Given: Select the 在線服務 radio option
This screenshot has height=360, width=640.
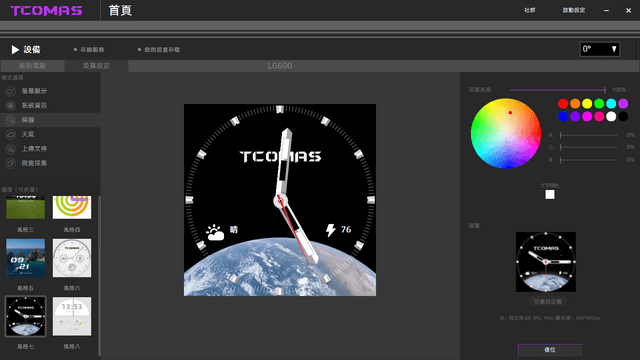Looking at the screenshot, I should [76, 50].
